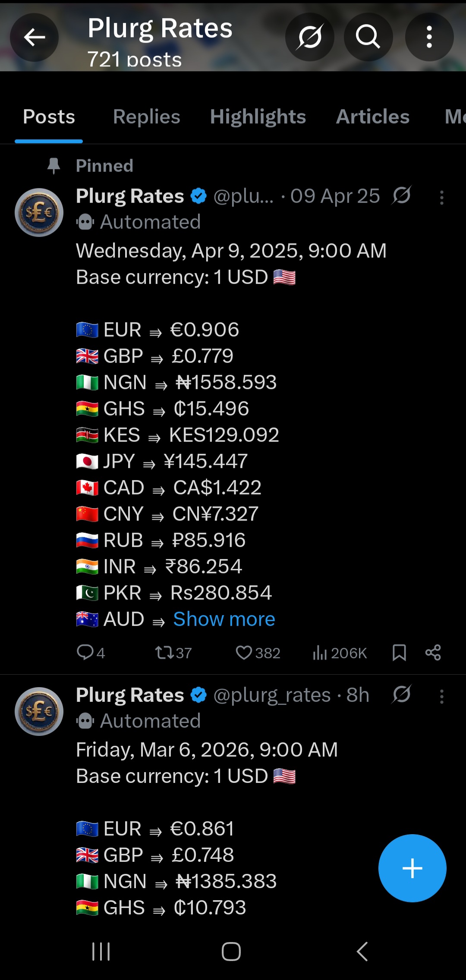Switch to the Replies tab
Viewport: 466px width, 980px height.
click(146, 116)
